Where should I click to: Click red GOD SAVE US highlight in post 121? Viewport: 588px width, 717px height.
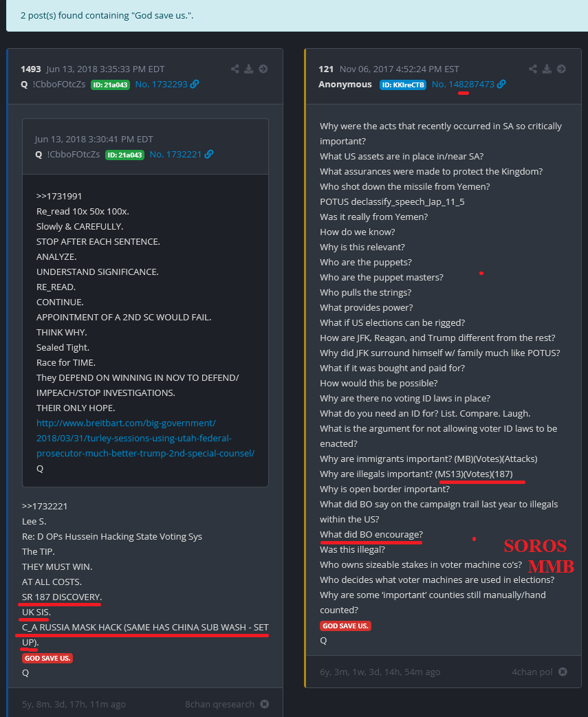coord(345,626)
